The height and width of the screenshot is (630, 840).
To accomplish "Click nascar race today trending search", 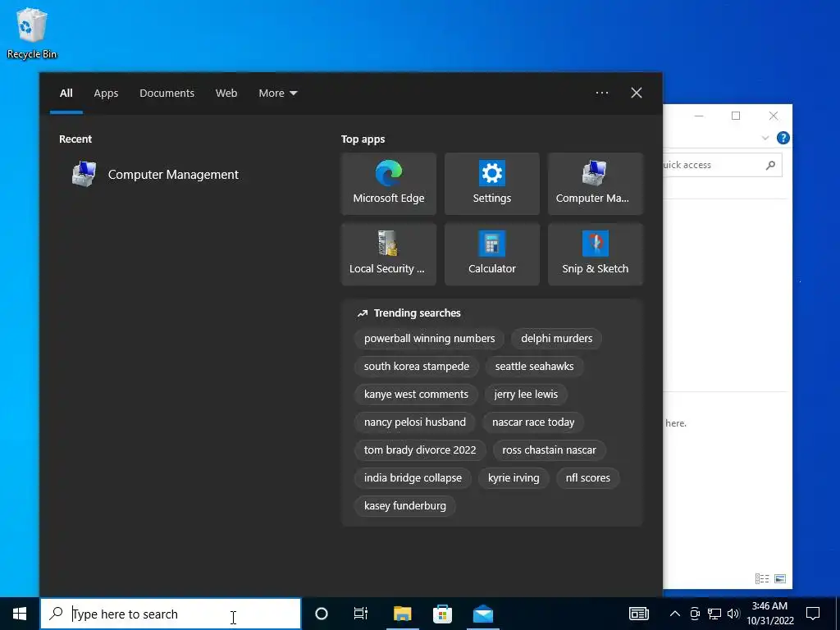I will coord(533,422).
